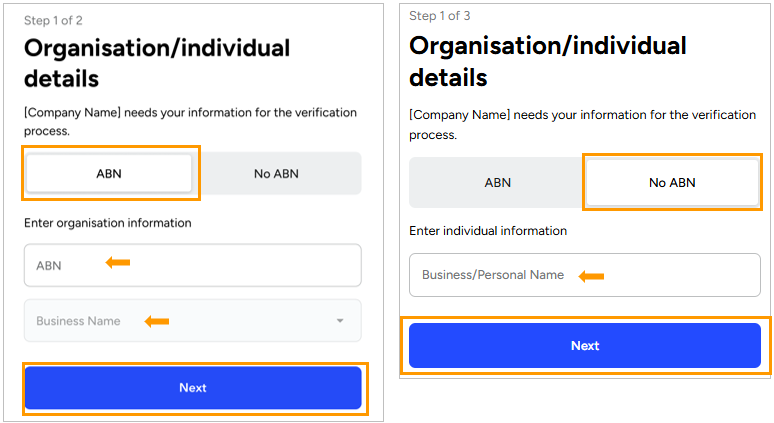Click the verification process text in Step 1 of 3 form
This screenshot has width=774, height=423.
point(582,125)
